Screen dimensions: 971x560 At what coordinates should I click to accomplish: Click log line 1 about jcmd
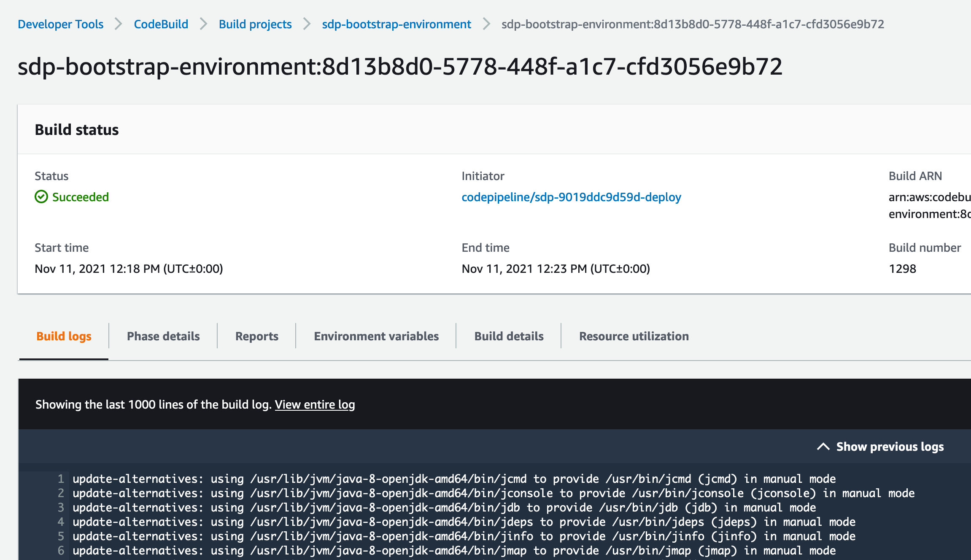tap(454, 479)
